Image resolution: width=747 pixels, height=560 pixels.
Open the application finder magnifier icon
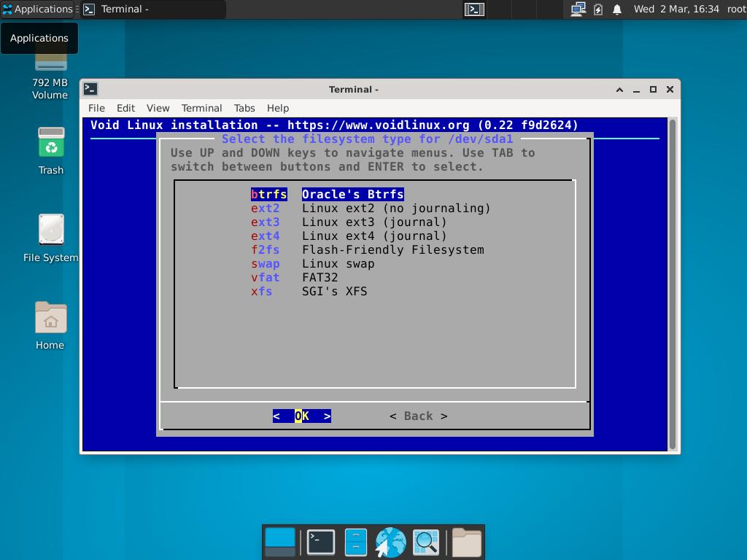pos(425,542)
